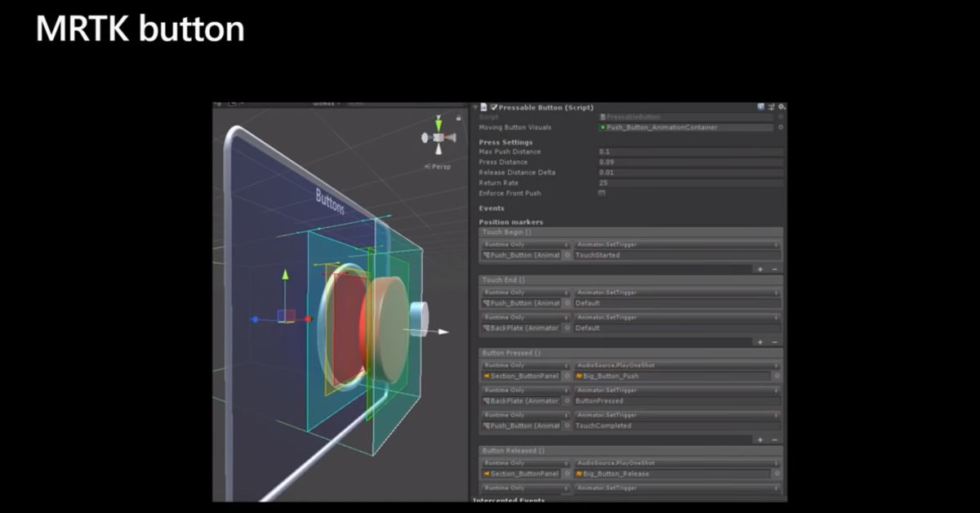Open the Pressable Button component gear menu

tap(782, 107)
